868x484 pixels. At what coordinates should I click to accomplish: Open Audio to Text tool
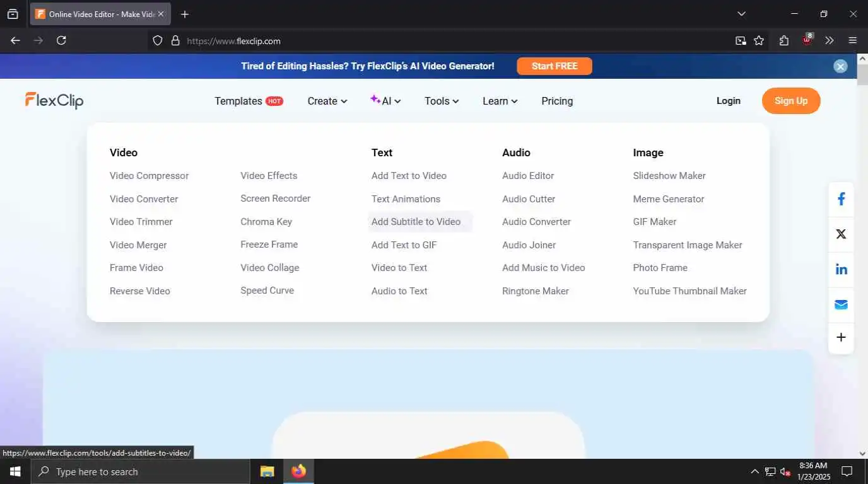coord(399,291)
